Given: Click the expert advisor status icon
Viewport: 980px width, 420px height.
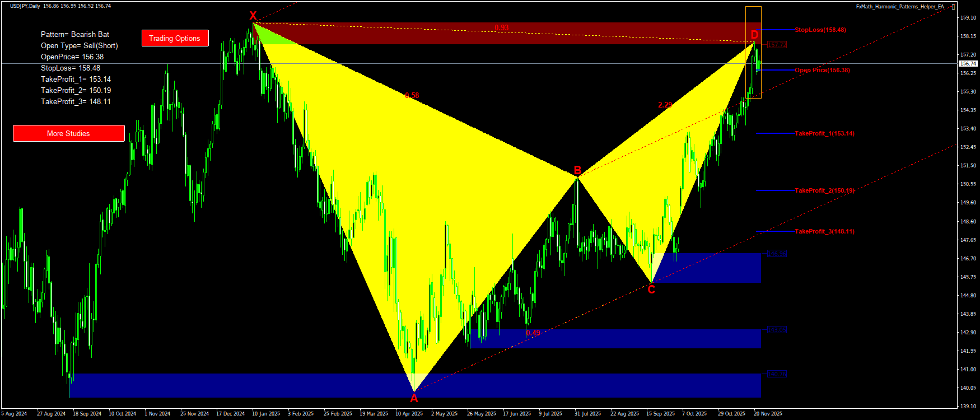Looking at the screenshot, I should point(953,7).
